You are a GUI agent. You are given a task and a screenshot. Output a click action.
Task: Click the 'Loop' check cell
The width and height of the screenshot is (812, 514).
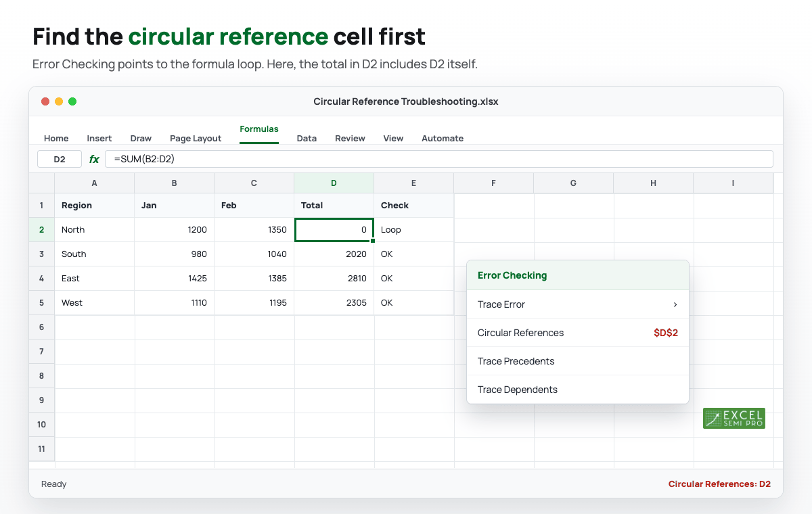point(413,229)
